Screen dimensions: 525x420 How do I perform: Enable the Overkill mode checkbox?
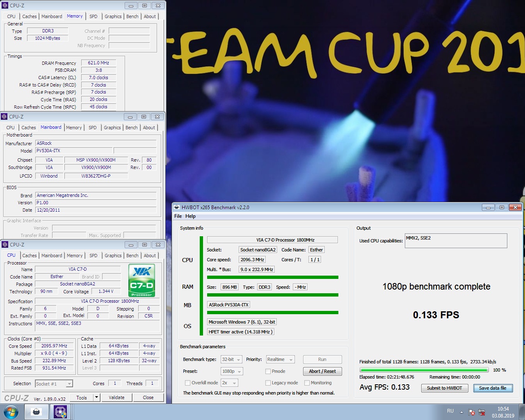[x=187, y=383]
